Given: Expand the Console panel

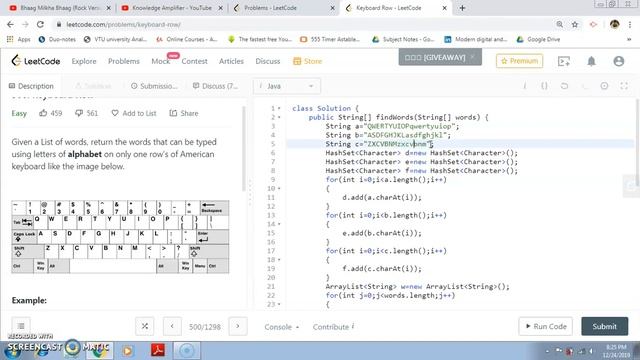Looking at the screenshot, I should coord(281,327).
